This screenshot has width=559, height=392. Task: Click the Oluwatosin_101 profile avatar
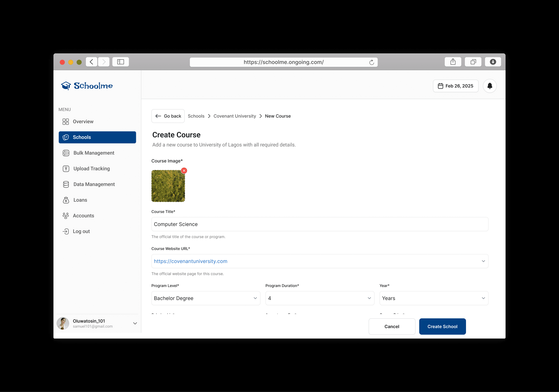(x=63, y=323)
